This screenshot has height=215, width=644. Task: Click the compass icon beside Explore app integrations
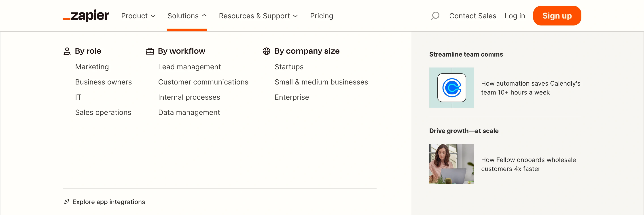pyautogui.click(x=66, y=202)
